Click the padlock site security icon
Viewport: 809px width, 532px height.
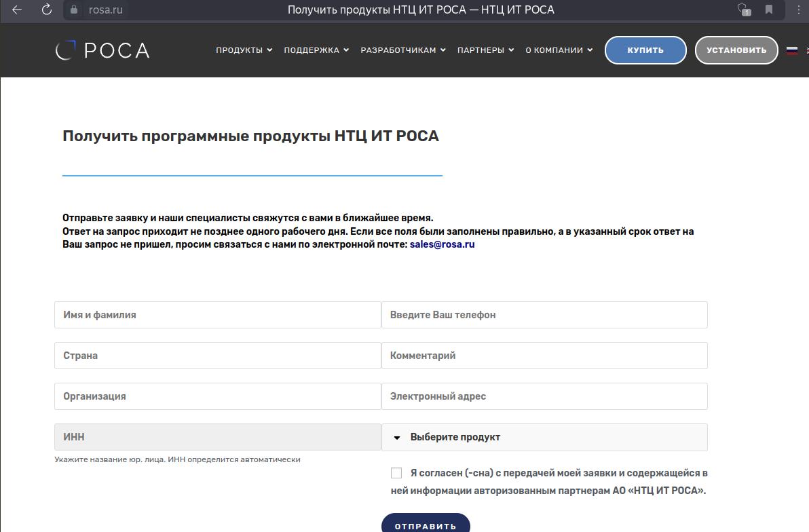[x=74, y=9]
